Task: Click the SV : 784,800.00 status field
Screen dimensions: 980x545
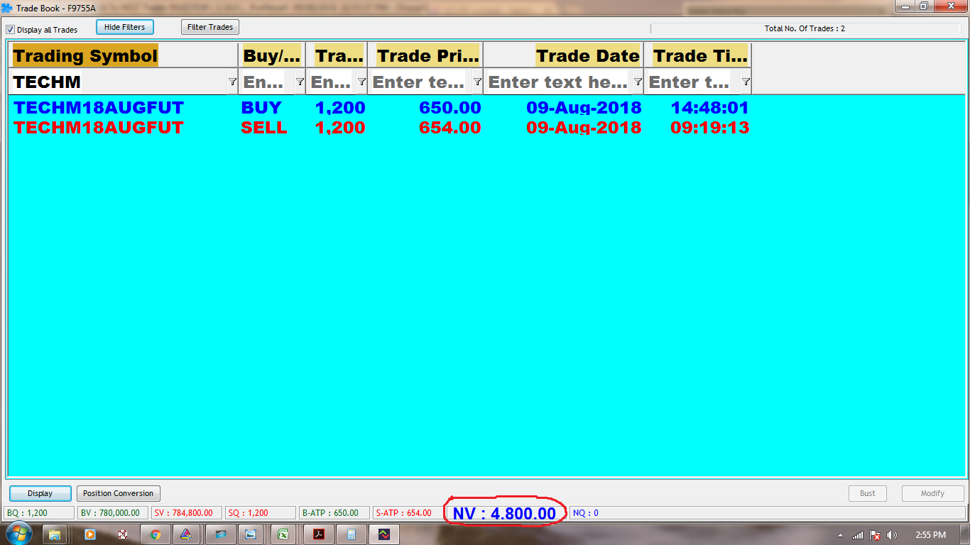Action: [x=187, y=513]
